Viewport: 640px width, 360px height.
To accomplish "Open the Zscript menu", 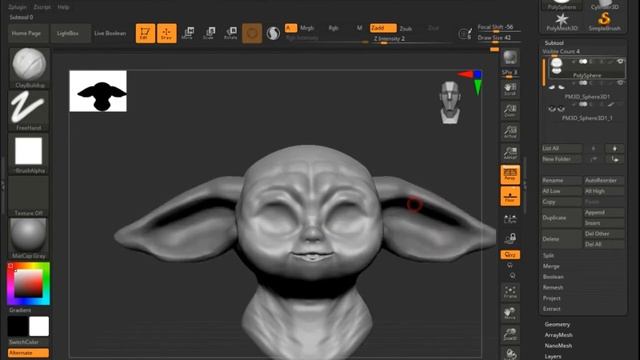I will click(x=42, y=7).
